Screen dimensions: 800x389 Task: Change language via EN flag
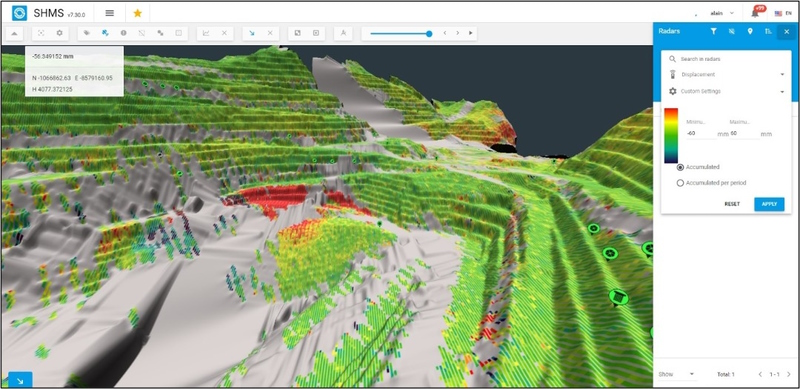[782, 13]
